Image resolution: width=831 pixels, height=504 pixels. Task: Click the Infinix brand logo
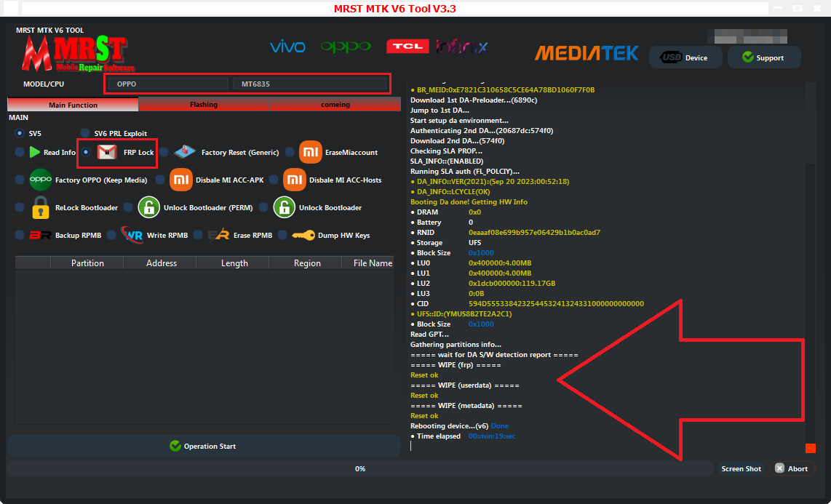[461, 47]
